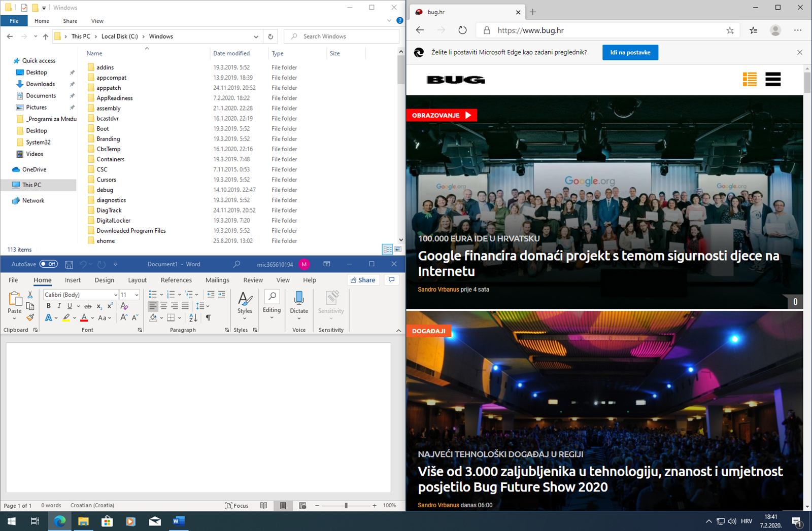Toggle underline formatting in Word
The width and height of the screenshot is (812, 531).
coord(70,306)
